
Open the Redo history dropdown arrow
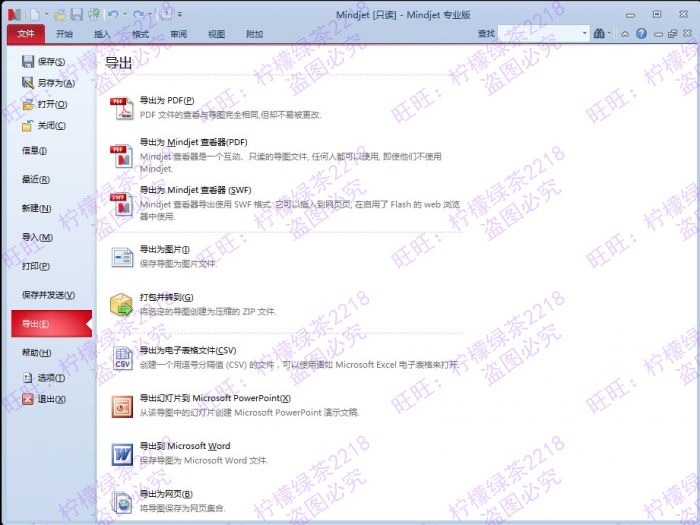[x=150, y=14]
